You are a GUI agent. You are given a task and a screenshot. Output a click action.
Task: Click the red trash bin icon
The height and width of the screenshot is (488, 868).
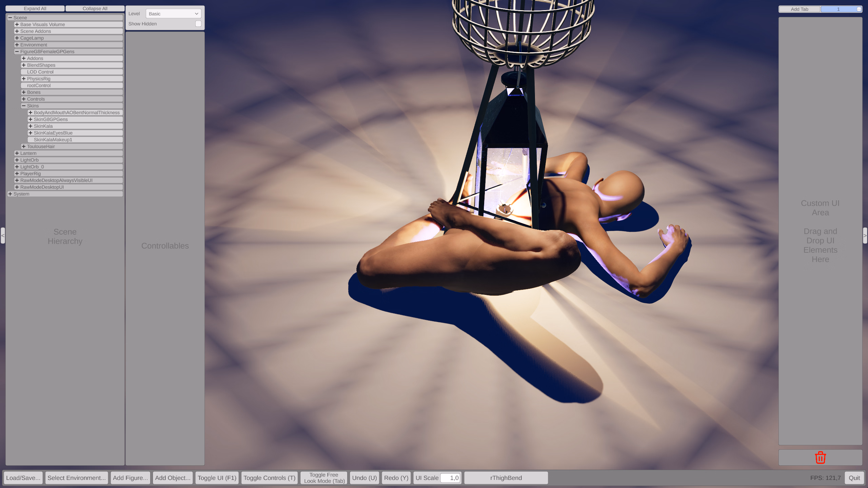820,457
